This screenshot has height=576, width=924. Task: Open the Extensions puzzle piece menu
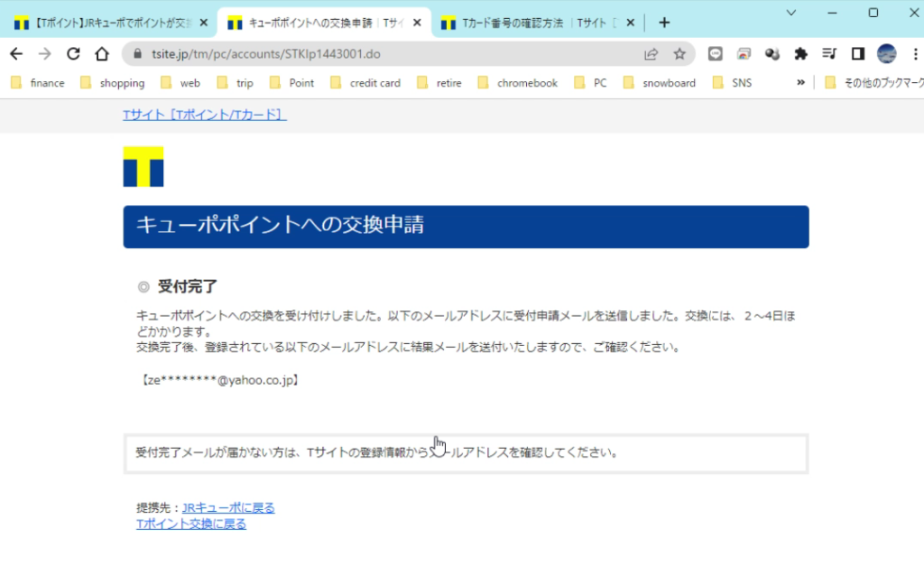800,54
